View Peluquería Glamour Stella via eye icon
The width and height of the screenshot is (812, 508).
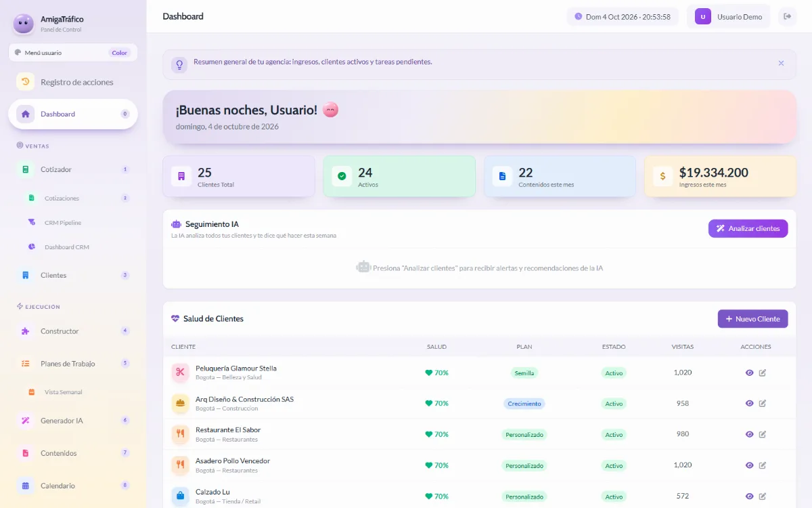[x=749, y=373]
